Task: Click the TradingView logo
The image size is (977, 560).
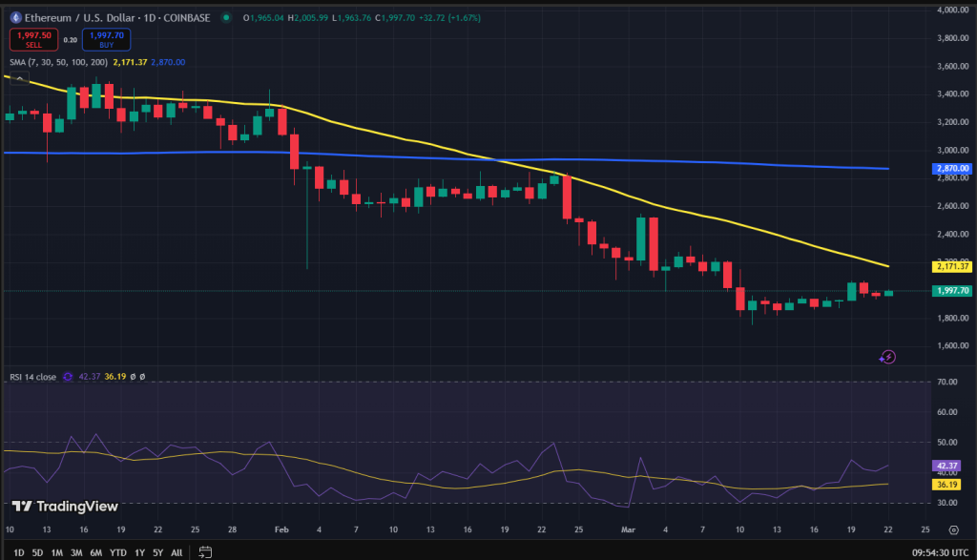Action: [x=65, y=507]
